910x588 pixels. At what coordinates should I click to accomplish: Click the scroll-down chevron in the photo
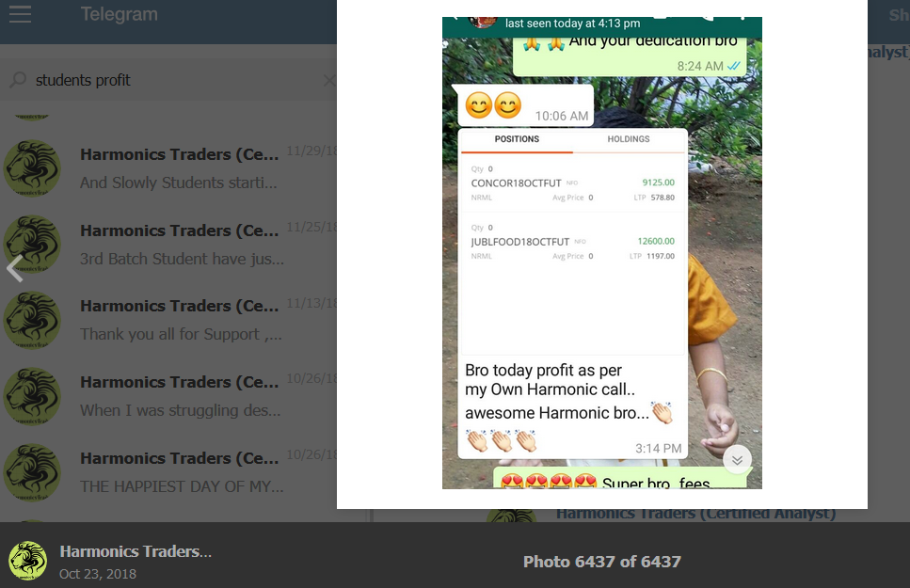pyautogui.click(x=737, y=460)
